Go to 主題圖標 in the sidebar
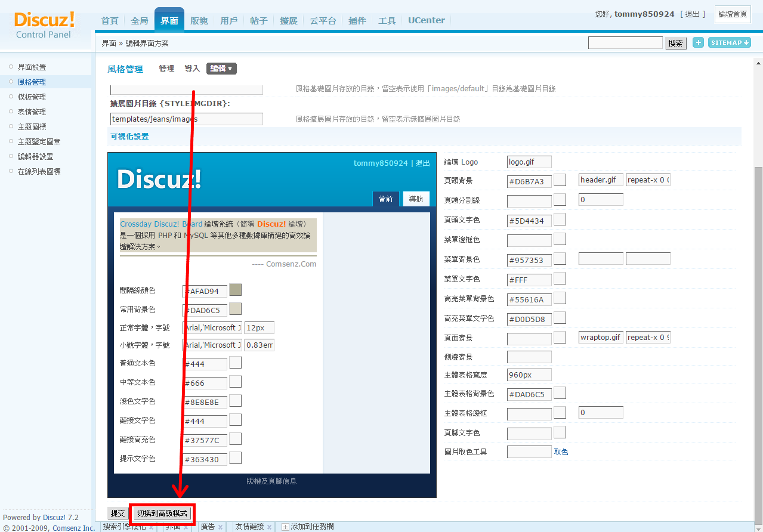Screen dimensions: 763x532 (32, 127)
